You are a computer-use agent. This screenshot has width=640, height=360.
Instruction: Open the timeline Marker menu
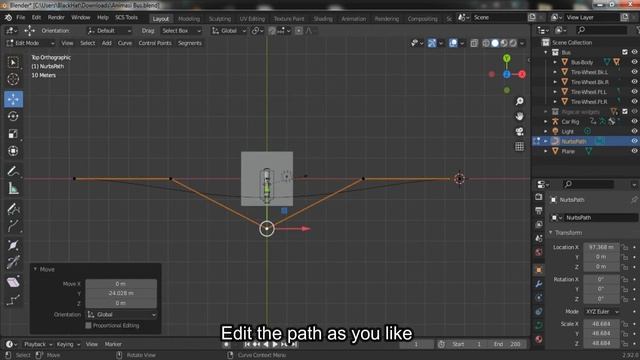click(113, 344)
